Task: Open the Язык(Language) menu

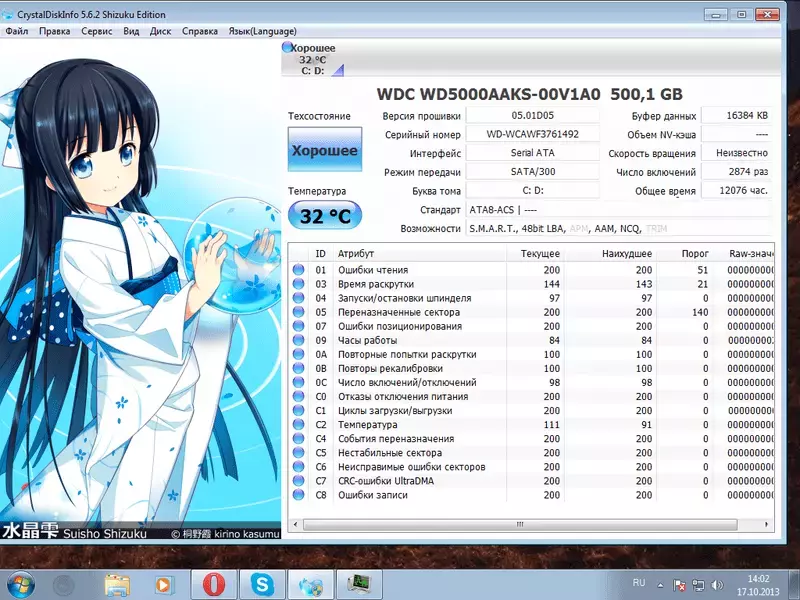Action: [262, 31]
